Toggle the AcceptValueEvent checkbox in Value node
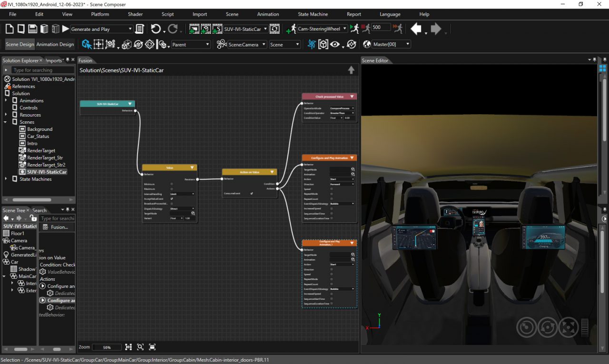 tap(172, 199)
